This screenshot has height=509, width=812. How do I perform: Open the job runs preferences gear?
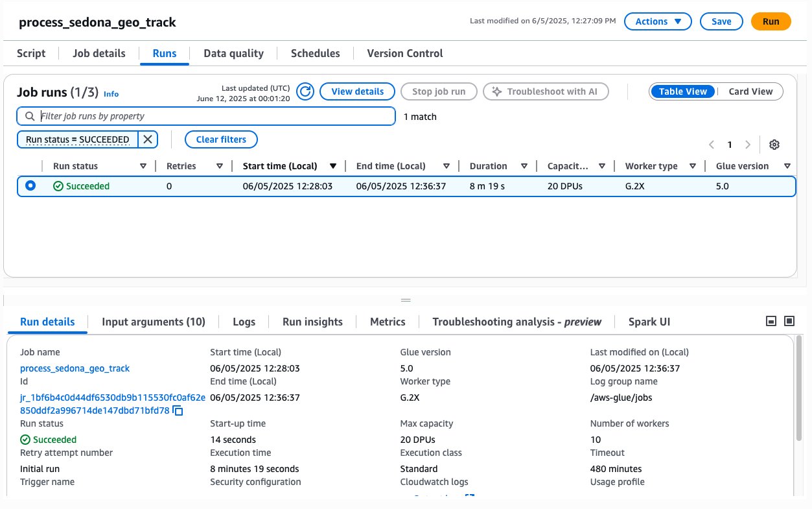pos(774,145)
